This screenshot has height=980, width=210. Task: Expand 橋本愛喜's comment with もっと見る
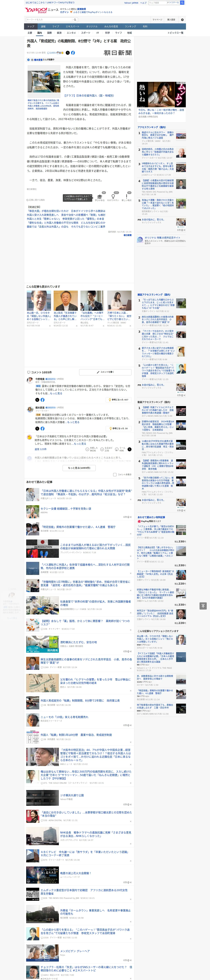(x=74, y=422)
